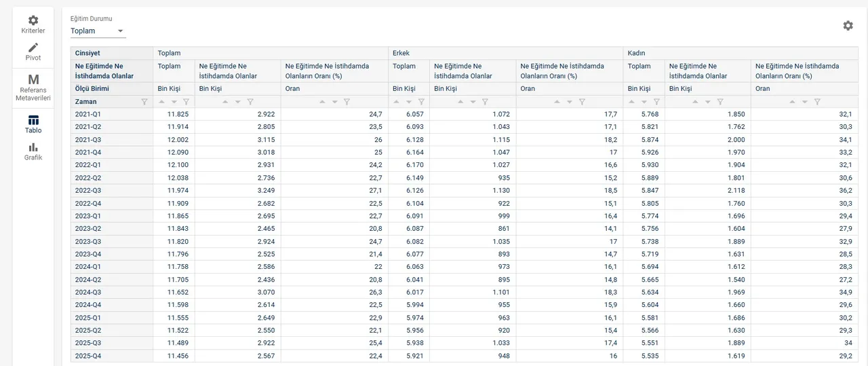The height and width of the screenshot is (366, 868).
Task: Filter the Kadın Toplam column
Action: click(656, 102)
